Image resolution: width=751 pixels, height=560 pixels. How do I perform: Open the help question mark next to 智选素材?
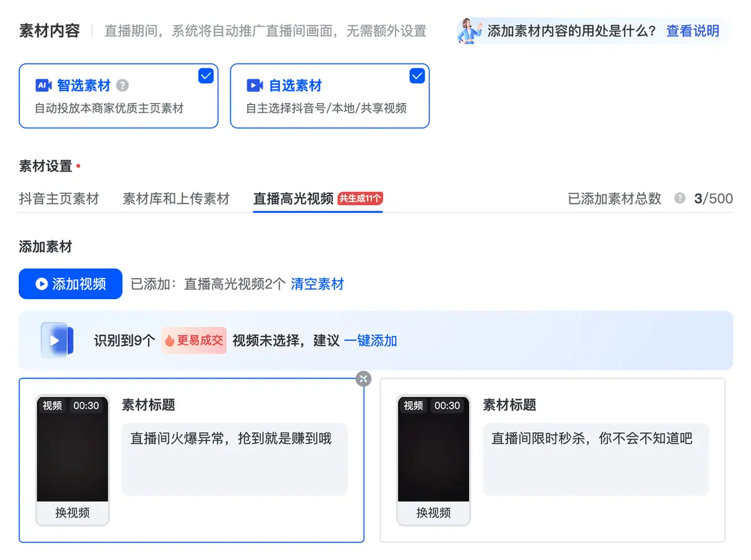click(x=123, y=86)
